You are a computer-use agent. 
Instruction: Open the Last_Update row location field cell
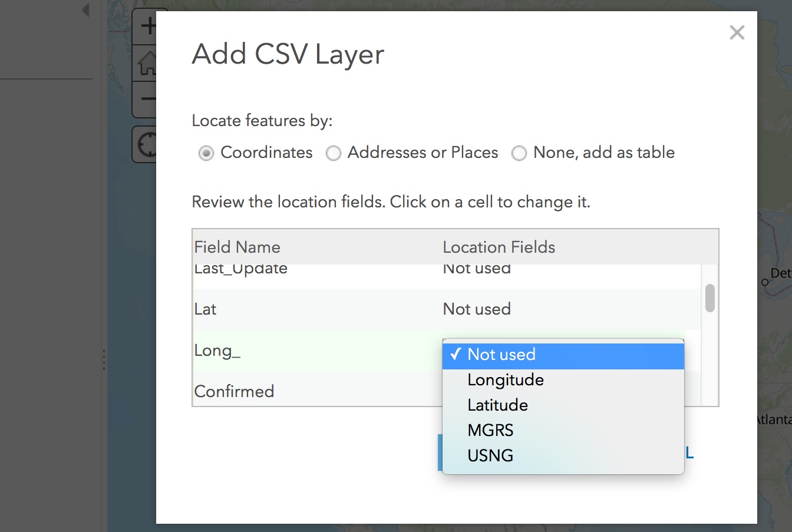point(477,270)
